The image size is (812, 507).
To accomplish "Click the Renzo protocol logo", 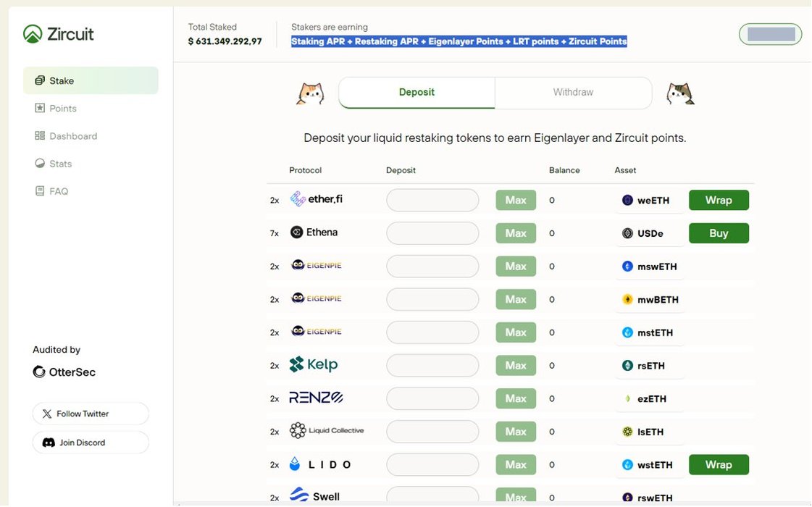I will click(x=316, y=398).
